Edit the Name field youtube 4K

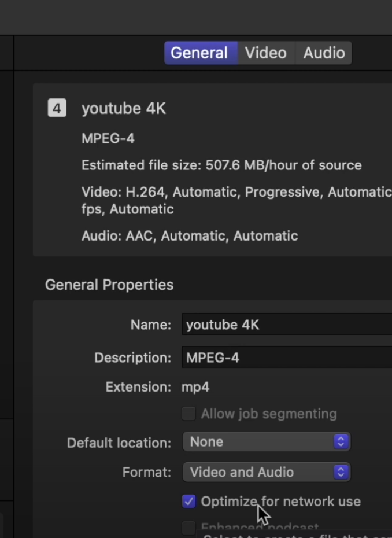tap(287, 324)
